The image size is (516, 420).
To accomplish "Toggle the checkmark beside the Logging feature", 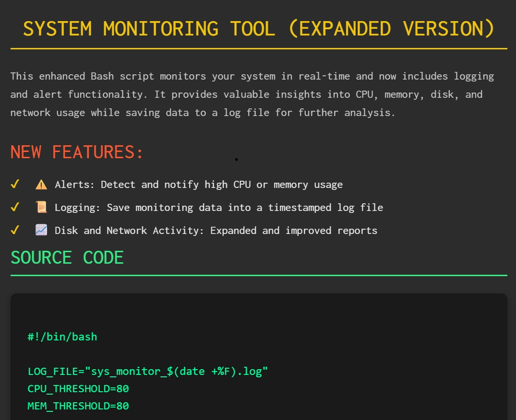I will [15, 207].
